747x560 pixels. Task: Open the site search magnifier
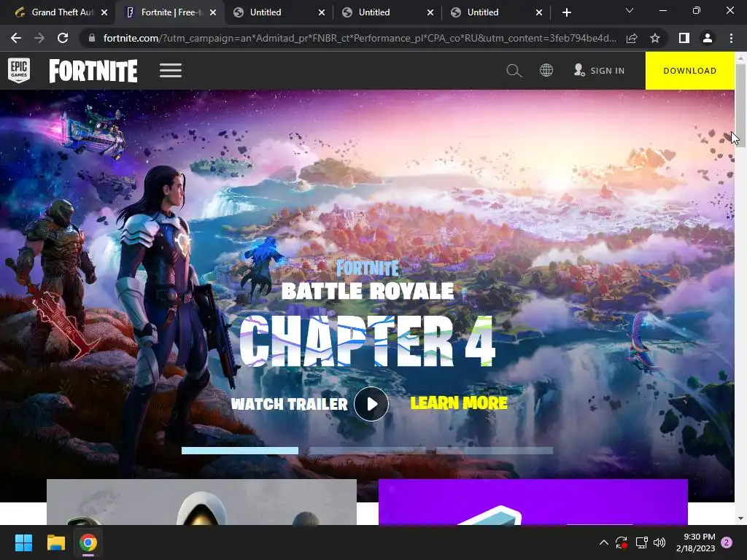tap(514, 71)
